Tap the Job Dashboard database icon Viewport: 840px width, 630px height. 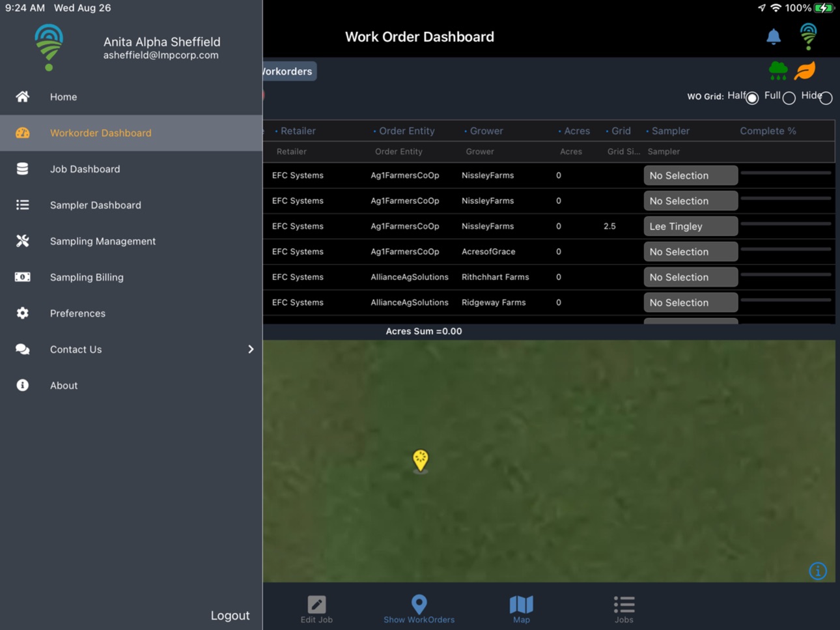tap(22, 169)
